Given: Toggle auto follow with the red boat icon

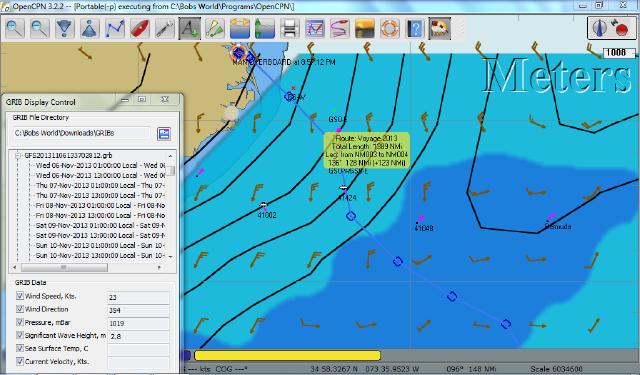Looking at the screenshot, I should [140, 28].
